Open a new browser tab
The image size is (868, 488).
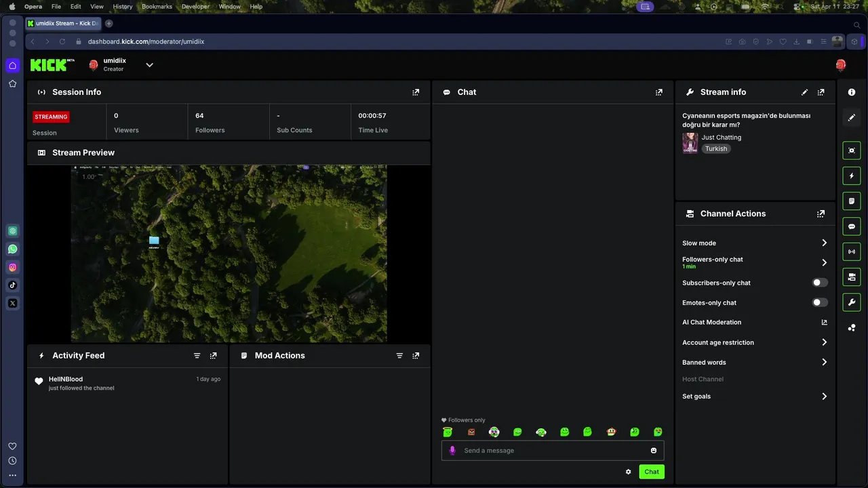[108, 23]
